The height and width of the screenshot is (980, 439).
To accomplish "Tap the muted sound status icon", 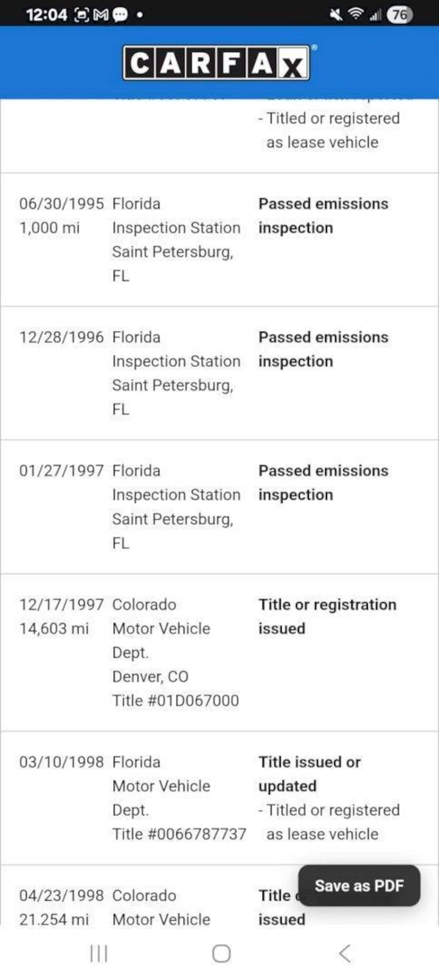I will point(336,15).
